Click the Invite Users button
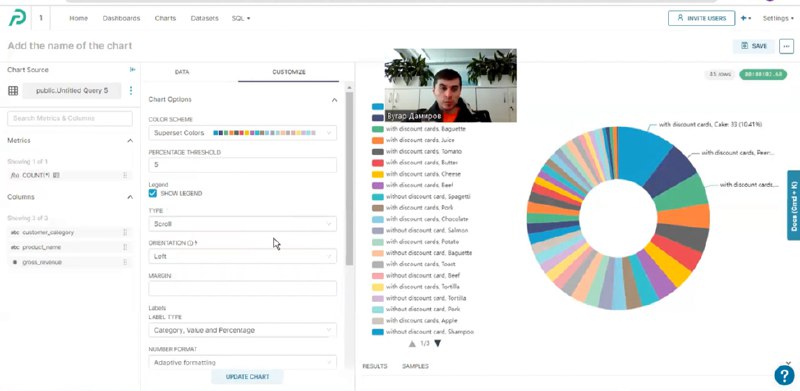800x391 pixels. click(702, 18)
